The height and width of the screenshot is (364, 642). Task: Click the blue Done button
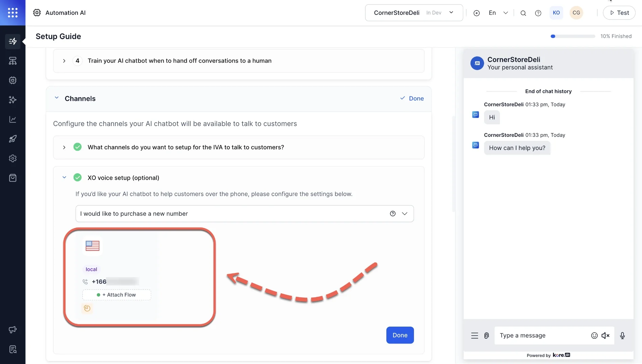pyautogui.click(x=400, y=335)
